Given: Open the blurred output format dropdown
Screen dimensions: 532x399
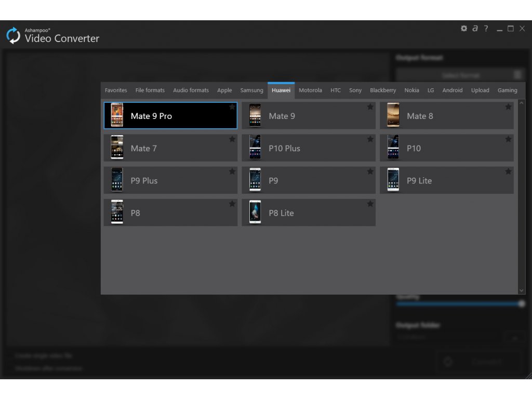Looking at the screenshot, I should point(460,75).
